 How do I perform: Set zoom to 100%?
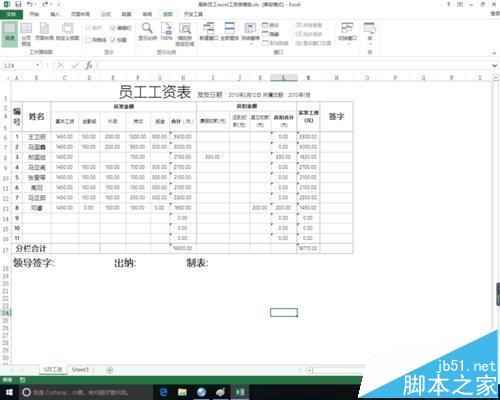[x=166, y=32]
